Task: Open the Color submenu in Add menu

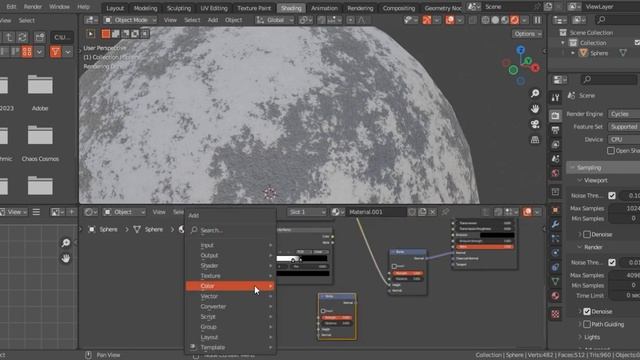Action: [230, 286]
